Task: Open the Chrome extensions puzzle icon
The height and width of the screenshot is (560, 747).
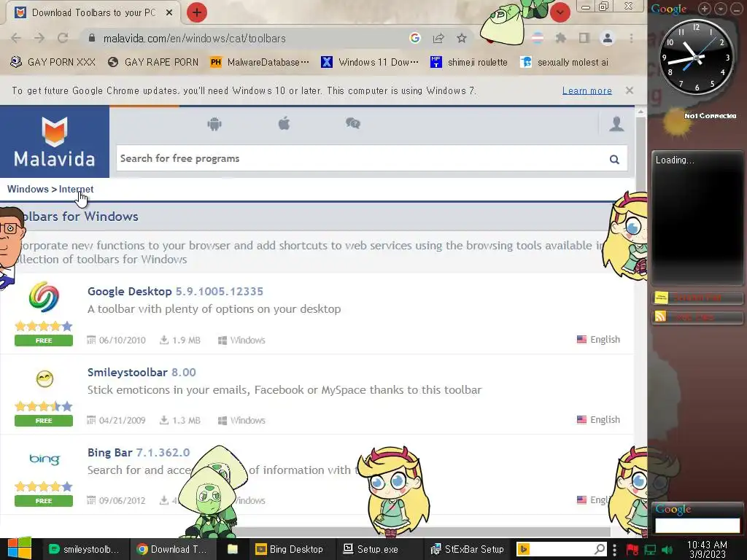Action: tap(561, 38)
